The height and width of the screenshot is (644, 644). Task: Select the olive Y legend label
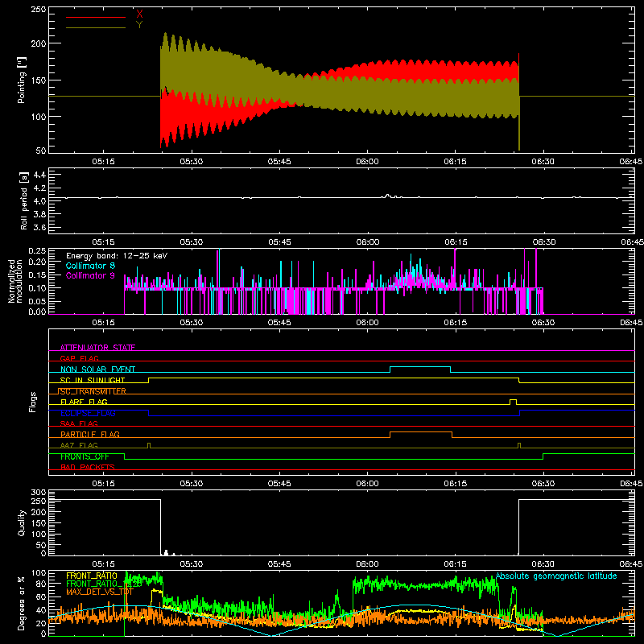pos(139,25)
